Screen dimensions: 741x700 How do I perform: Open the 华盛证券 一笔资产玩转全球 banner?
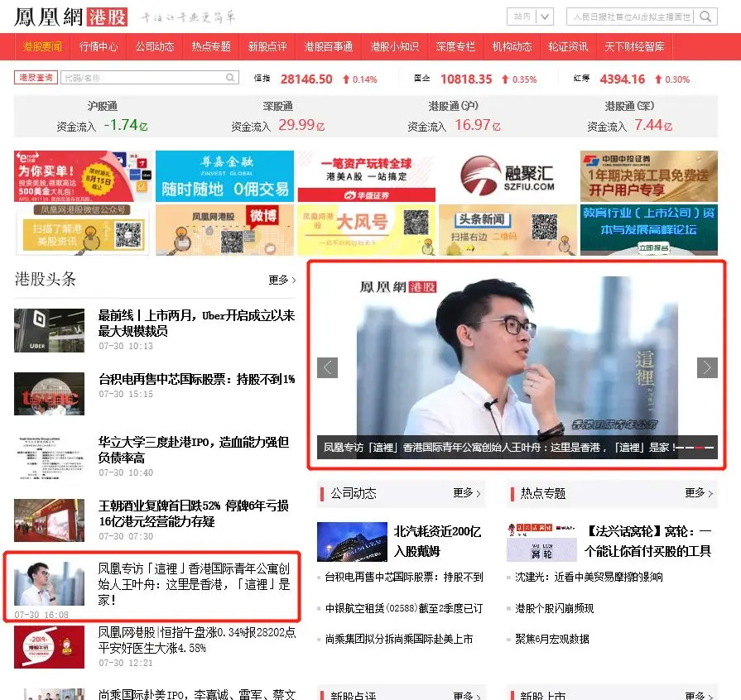click(x=366, y=176)
